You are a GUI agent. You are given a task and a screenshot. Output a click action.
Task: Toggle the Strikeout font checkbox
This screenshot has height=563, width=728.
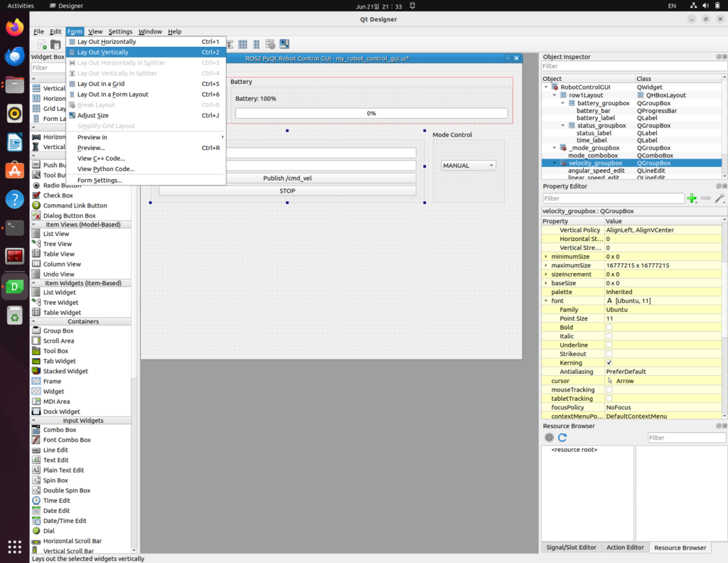(x=609, y=354)
